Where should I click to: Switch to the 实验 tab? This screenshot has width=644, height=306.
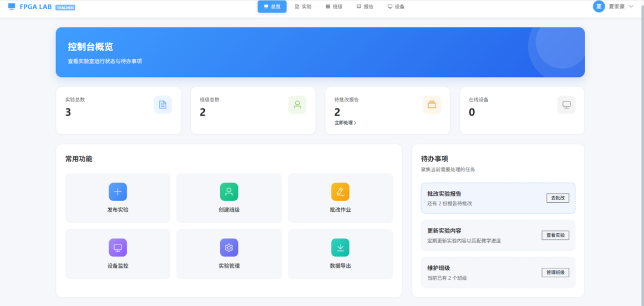(x=303, y=7)
